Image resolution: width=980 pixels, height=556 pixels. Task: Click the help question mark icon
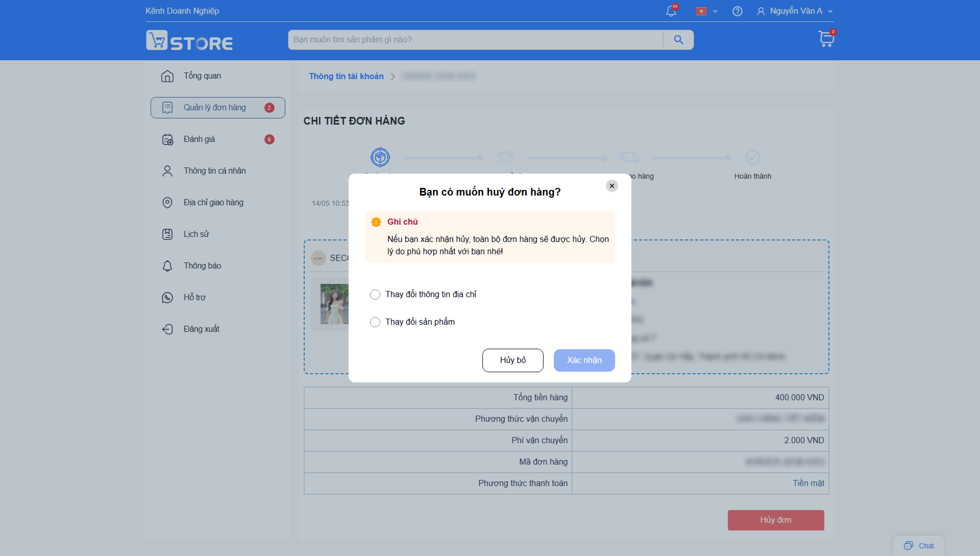(737, 11)
